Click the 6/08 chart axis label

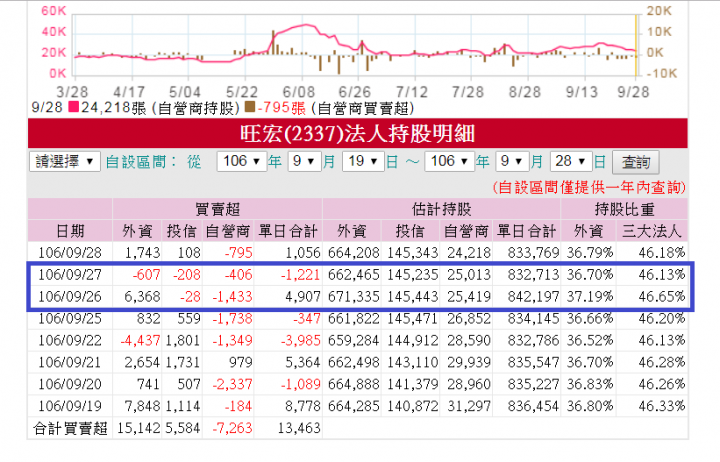pyautogui.click(x=299, y=92)
